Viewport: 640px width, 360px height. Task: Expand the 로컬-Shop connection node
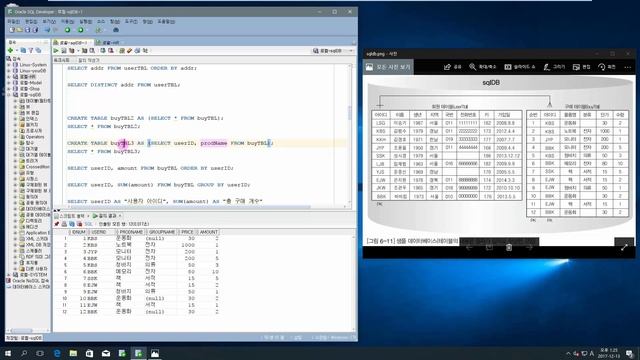9,89
